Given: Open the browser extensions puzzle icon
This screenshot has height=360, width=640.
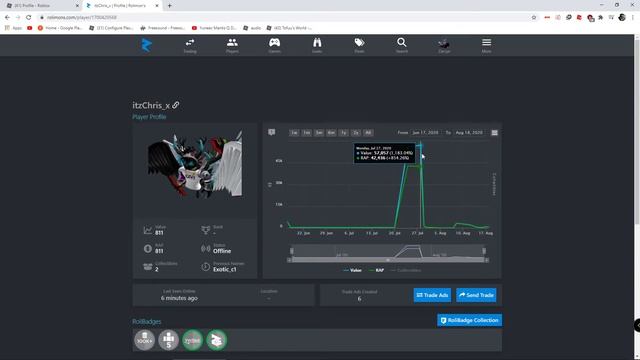Looking at the screenshot, I should (x=600, y=18).
